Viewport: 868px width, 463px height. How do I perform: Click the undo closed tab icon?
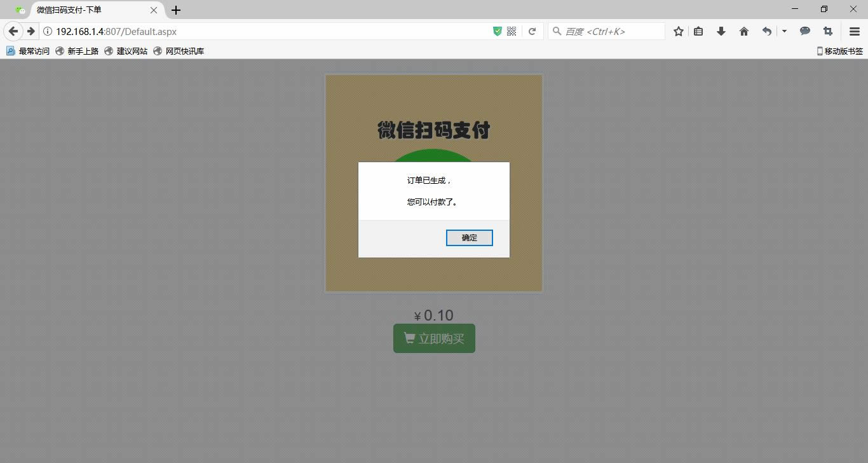tap(767, 31)
